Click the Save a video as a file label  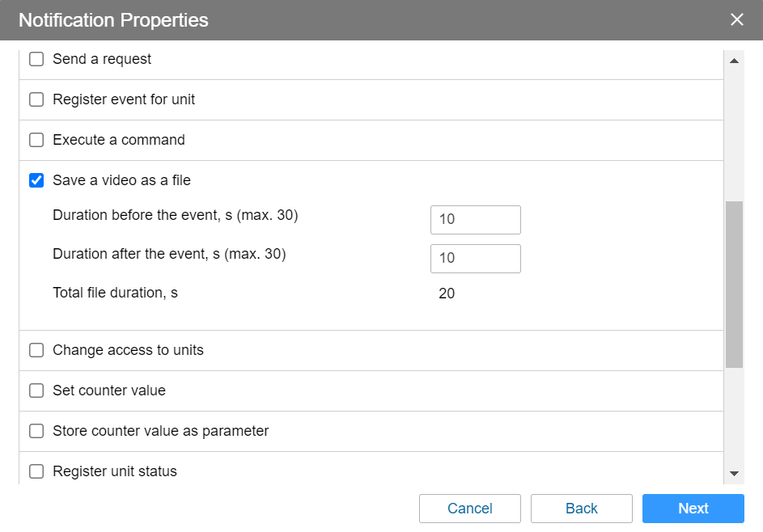click(x=121, y=181)
